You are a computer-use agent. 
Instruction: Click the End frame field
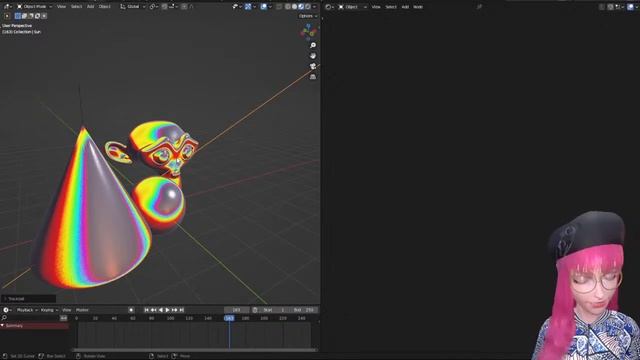coord(304,310)
